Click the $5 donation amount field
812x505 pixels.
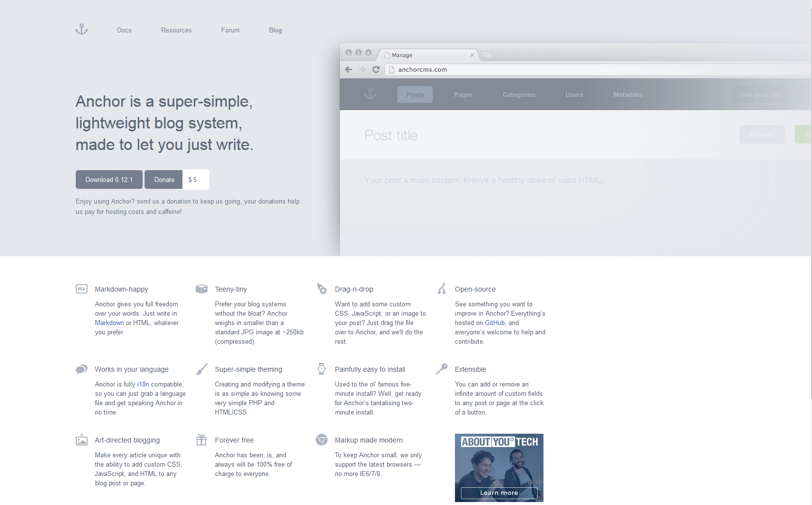coord(196,180)
